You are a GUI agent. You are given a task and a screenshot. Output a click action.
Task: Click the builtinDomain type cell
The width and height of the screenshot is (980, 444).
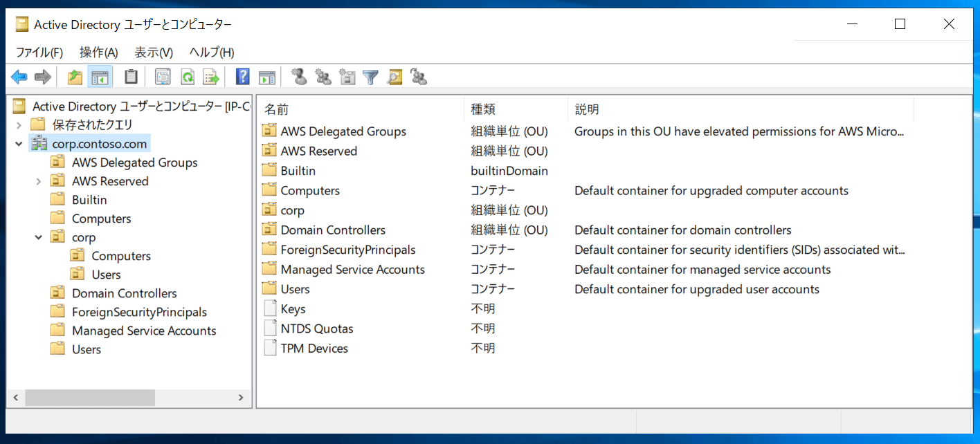pyautogui.click(x=509, y=170)
